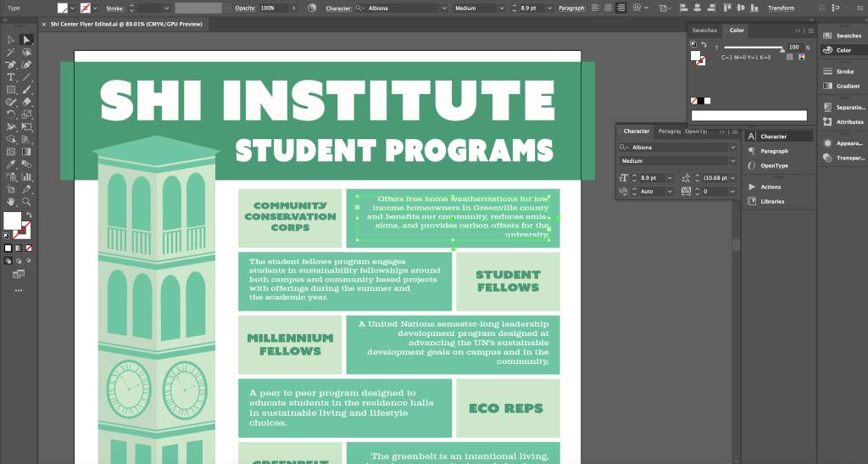
Task: Select the Type tool
Action: pos(11,77)
